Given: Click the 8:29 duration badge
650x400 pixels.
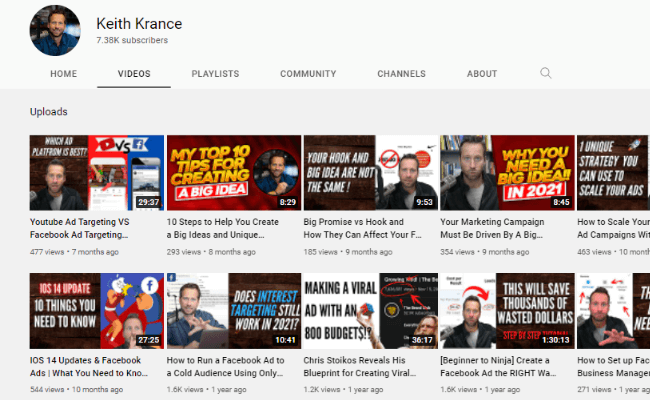Looking at the screenshot, I should (x=288, y=202).
